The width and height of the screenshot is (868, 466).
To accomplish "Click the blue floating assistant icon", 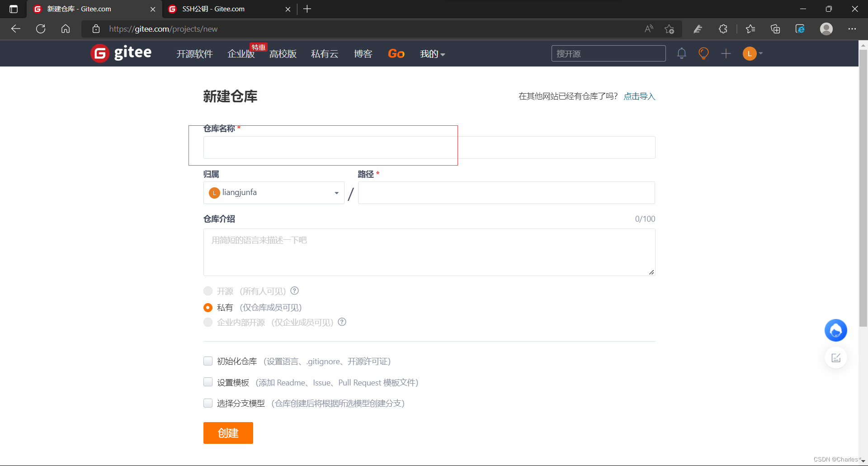I will tap(835, 330).
